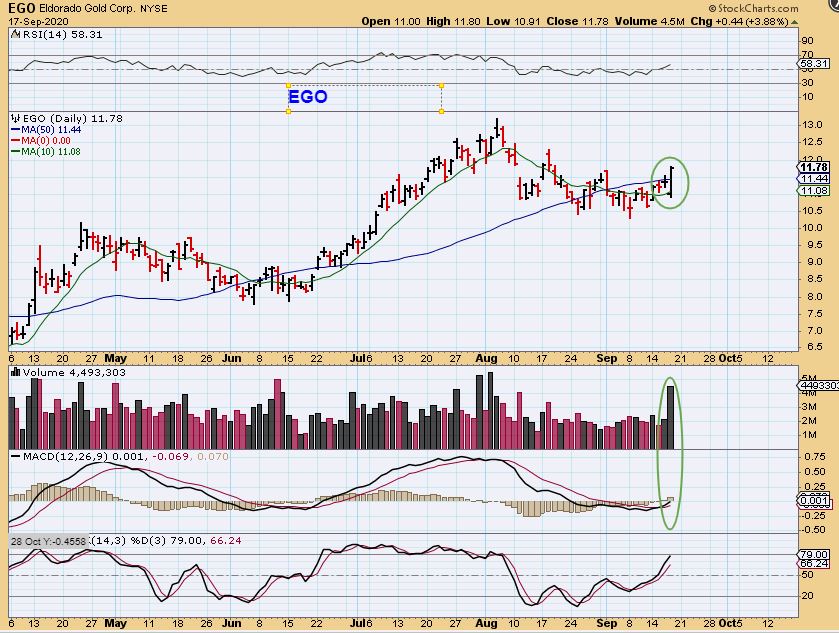Select the top-right yellow handle of EGO annotation
The width and height of the screenshot is (839, 633).
441,85
